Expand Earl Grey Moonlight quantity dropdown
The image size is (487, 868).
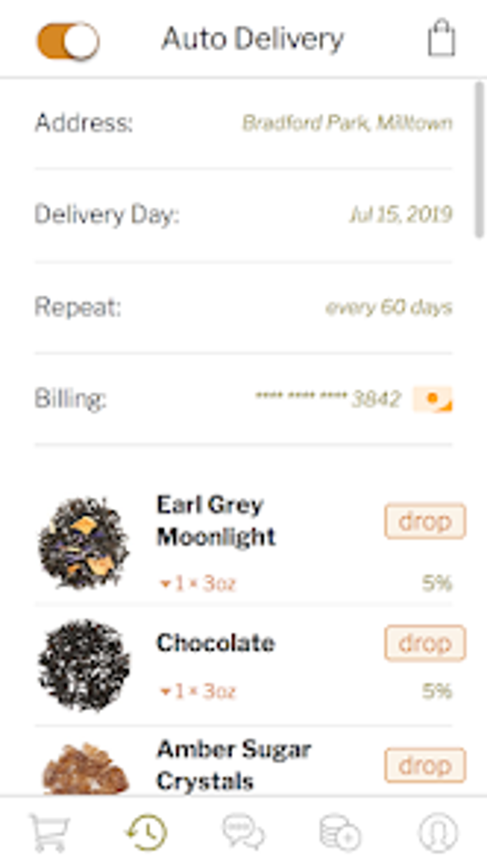pyautogui.click(x=197, y=583)
